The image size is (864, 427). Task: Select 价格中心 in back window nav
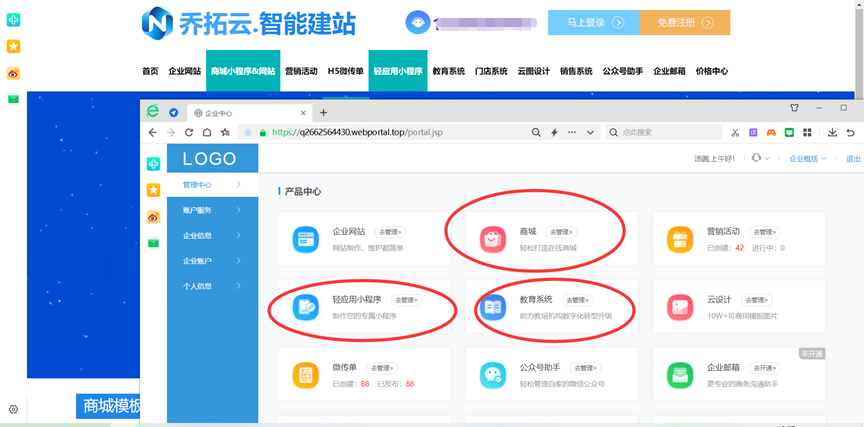coord(711,71)
